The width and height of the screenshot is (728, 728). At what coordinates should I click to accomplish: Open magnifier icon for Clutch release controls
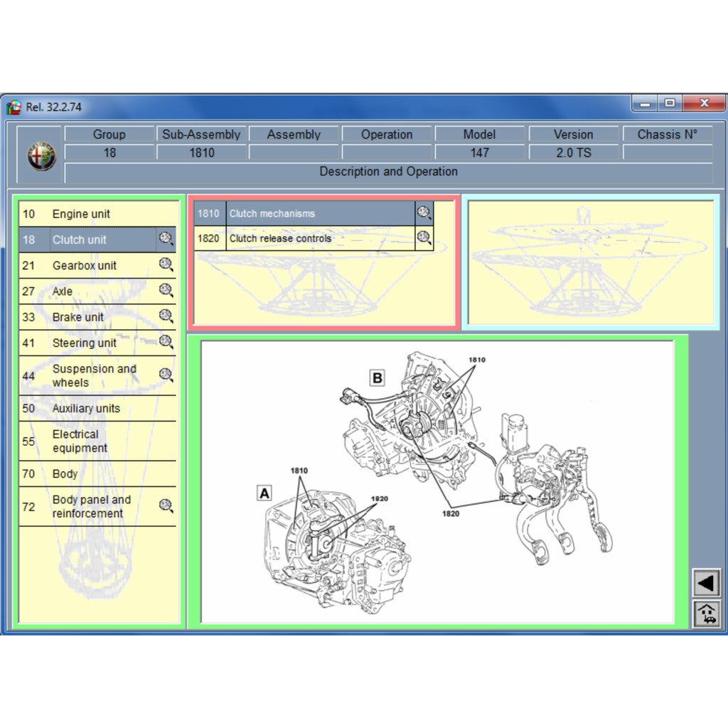[x=424, y=238]
